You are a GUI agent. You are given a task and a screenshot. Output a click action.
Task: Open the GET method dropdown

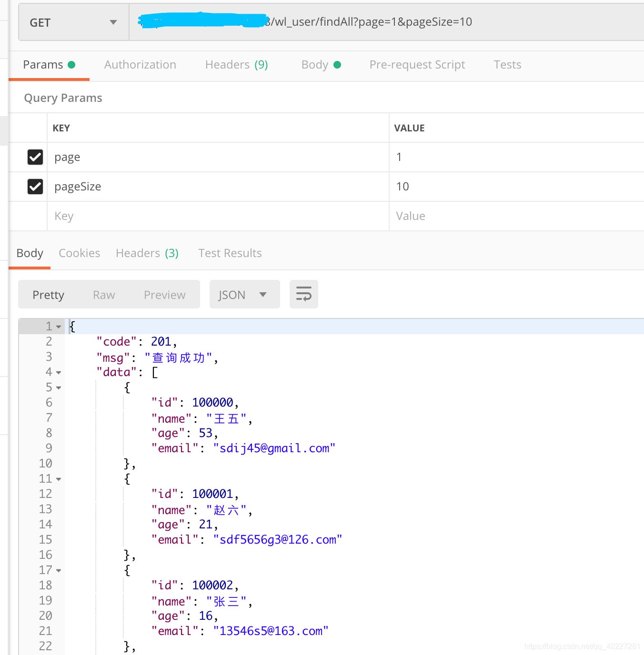[x=73, y=22]
